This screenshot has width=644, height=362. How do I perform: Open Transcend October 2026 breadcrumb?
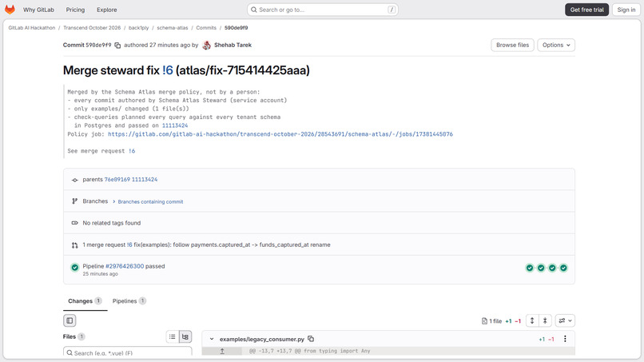92,28
